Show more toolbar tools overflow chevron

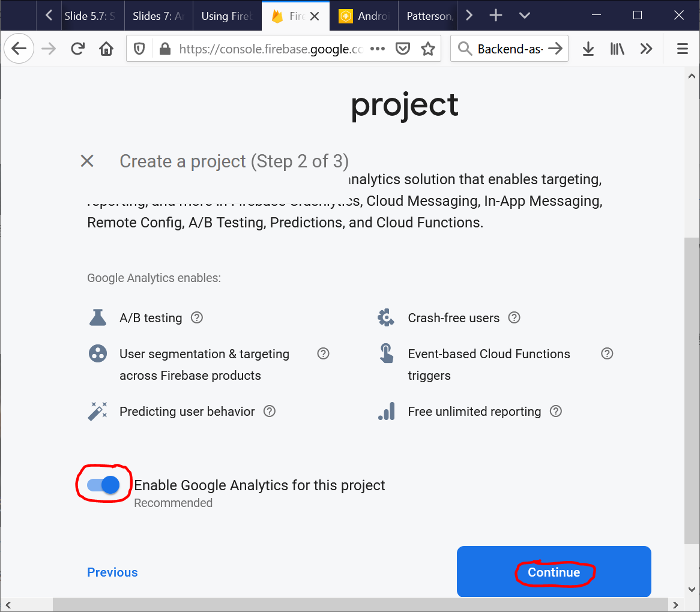pyautogui.click(x=646, y=49)
